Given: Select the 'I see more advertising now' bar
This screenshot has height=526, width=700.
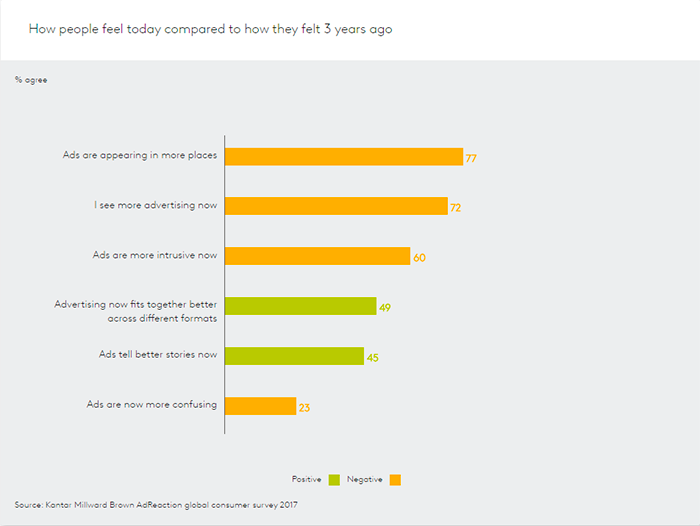Looking at the screenshot, I should click(336, 206).
